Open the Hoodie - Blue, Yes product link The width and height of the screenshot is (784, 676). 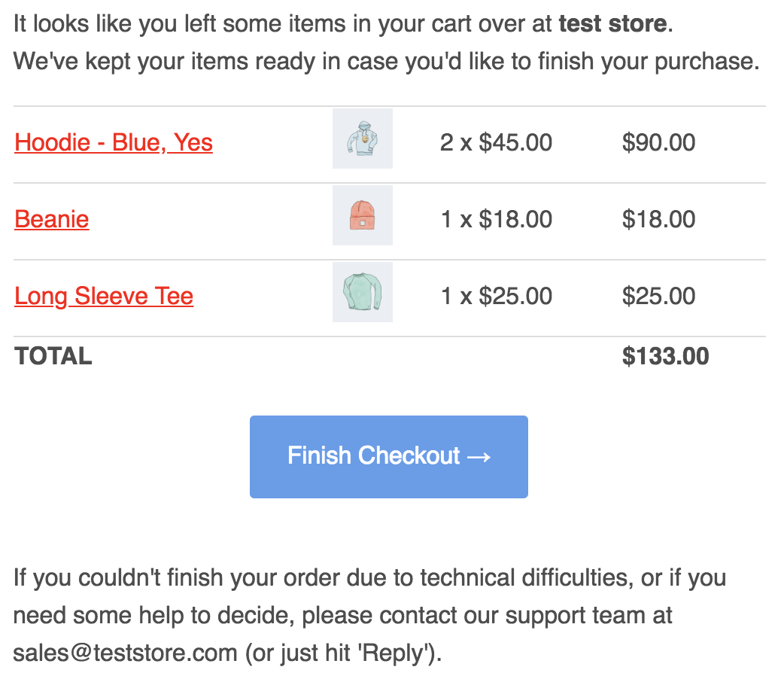point(114,142)
